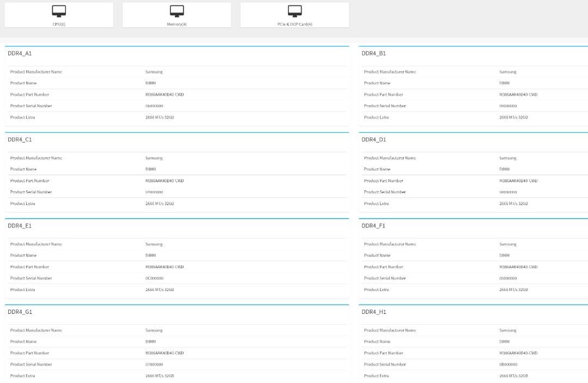This screenshot has height=383, width=588.
Task: Click Product Serial Number label in DDR4_H1
Action: 385,365
